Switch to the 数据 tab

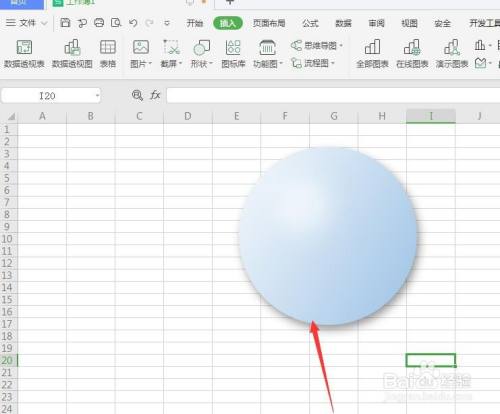click(343, 23)
